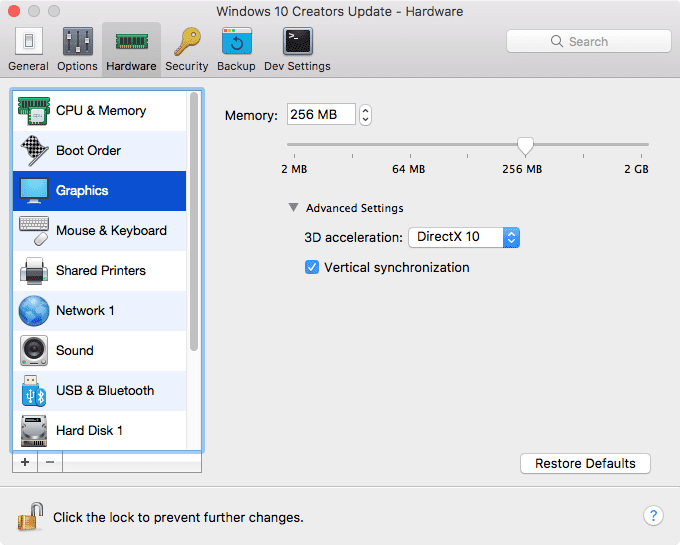Screen dimensions: 680x545
Task: Click the Graphics monitor icon
Action: [x=34, y=191]
